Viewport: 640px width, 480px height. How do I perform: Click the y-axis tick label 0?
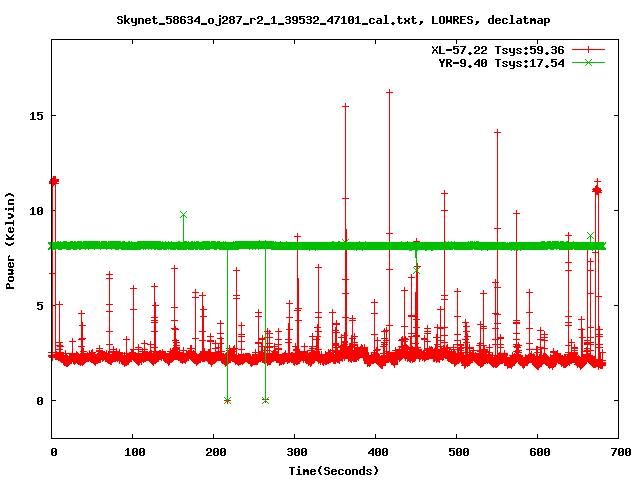(40, 401)
